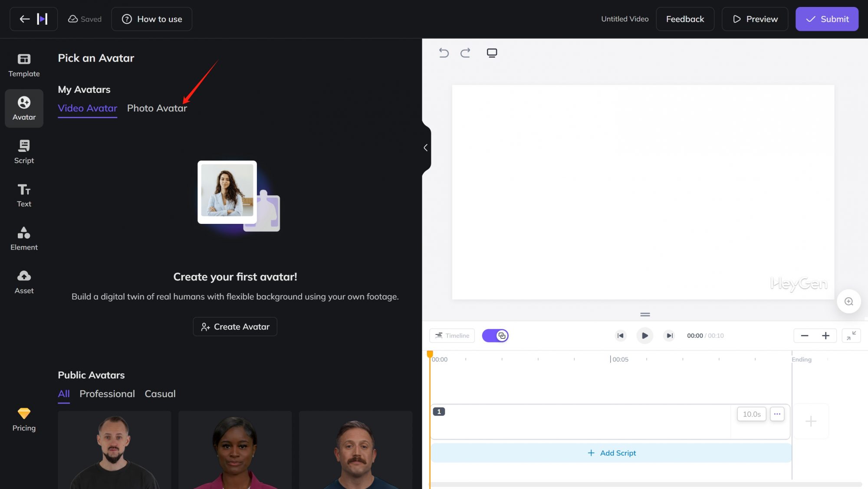The width and height of the screenshot is (868, 489).
Task: Undo the last action
Action: tap(444, 53)
